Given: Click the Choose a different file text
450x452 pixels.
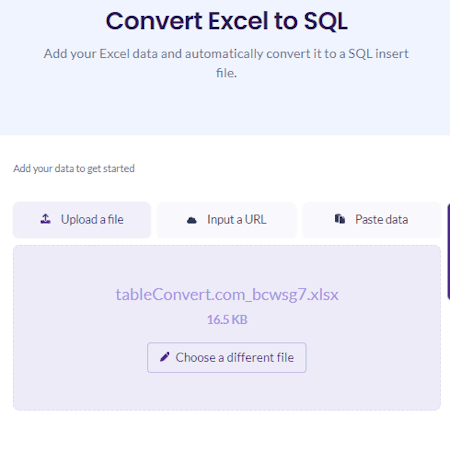Looking at the screenshot, I should coord(235,357).
